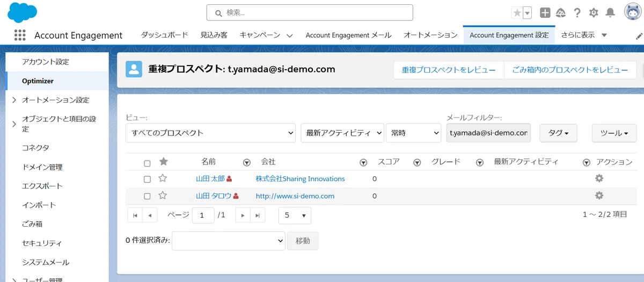This screenshot has width=644, height=282.
Task: Click the 重複プロスペクトをレビュー button
Action: [x=449, y=70]
